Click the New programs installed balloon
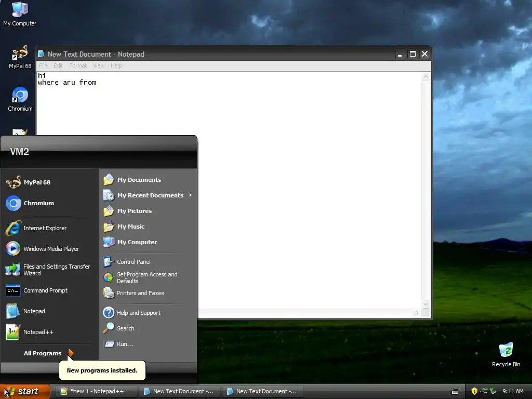This screenshot has width=532, height=399. [102, 370]
